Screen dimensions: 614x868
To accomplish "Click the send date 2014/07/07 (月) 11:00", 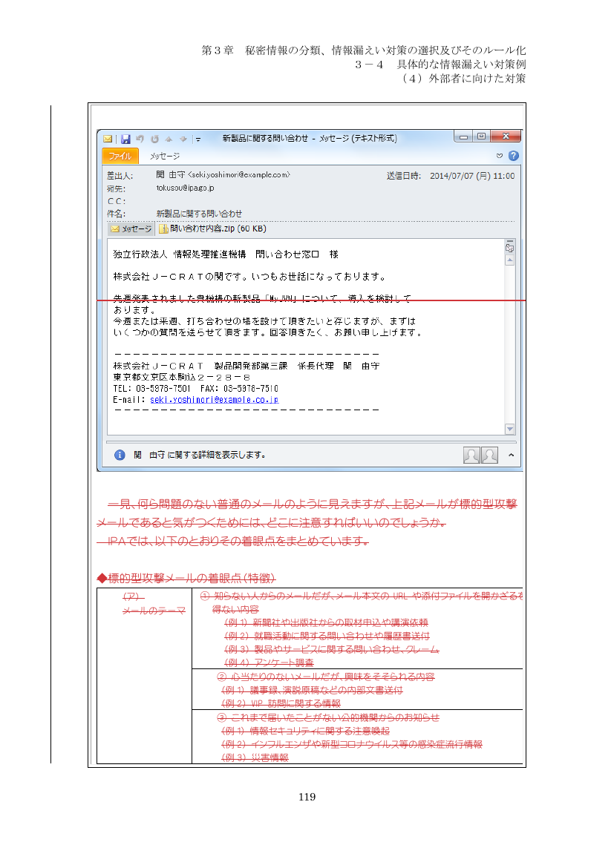I will click(472, 176).
